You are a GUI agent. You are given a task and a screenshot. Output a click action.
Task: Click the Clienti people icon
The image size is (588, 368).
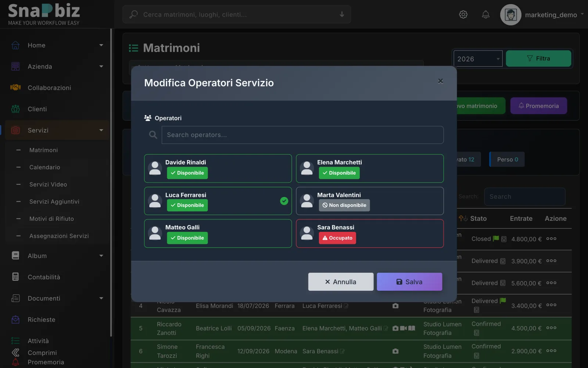(x=15, y=109)
